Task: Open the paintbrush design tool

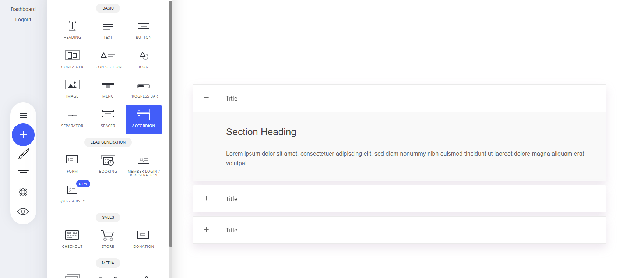Action: click(23, 154)
